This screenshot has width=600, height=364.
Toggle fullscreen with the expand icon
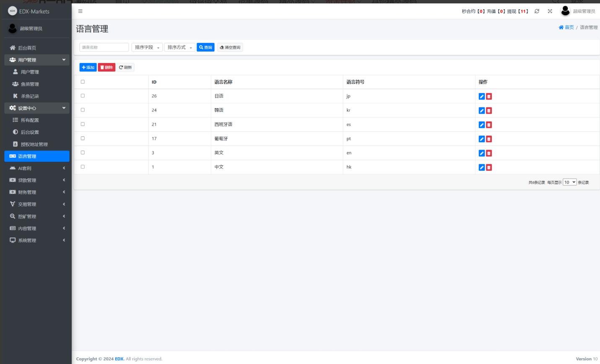click(x=550, y=11)
